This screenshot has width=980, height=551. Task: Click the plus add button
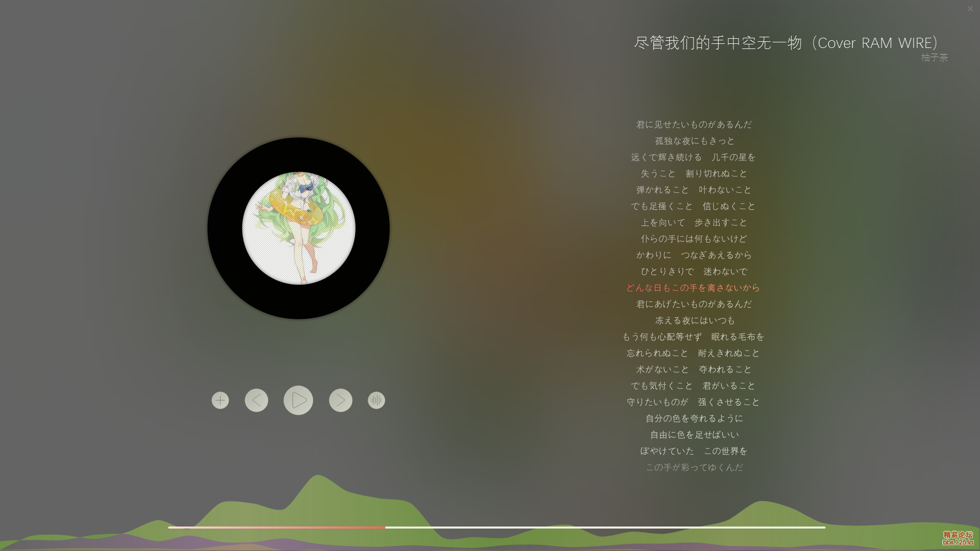point(220,400)
